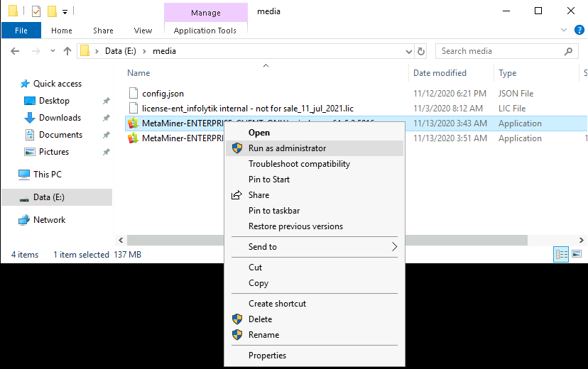Select Network in the navigation pane
Screen dimensions: 588x369
tap(49, 220)
